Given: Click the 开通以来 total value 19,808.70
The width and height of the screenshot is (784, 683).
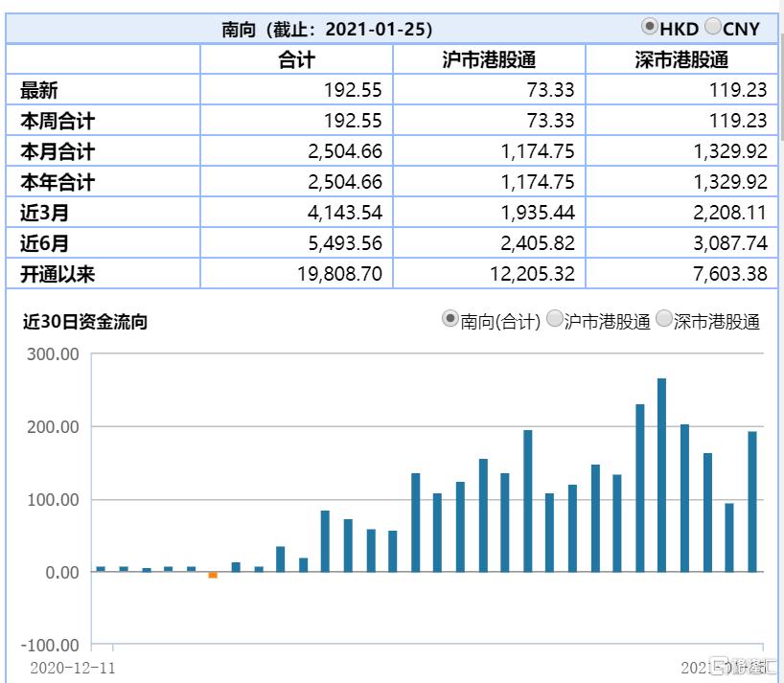Looking at the screenshot, I should 339,274.
